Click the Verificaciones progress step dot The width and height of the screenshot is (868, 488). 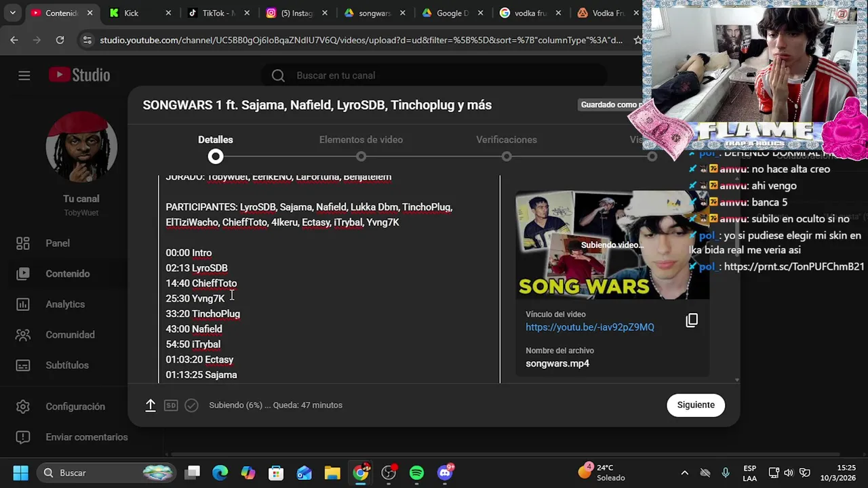coord(507,157)
